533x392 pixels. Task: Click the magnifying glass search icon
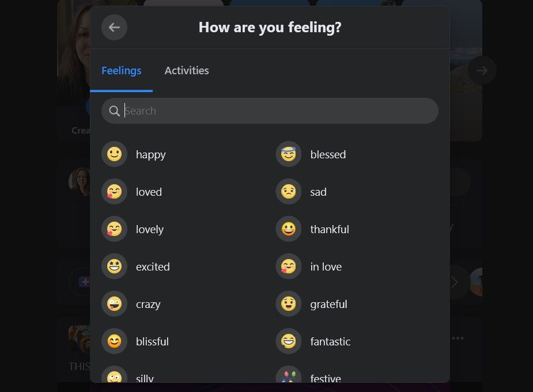tap(114, 111)
